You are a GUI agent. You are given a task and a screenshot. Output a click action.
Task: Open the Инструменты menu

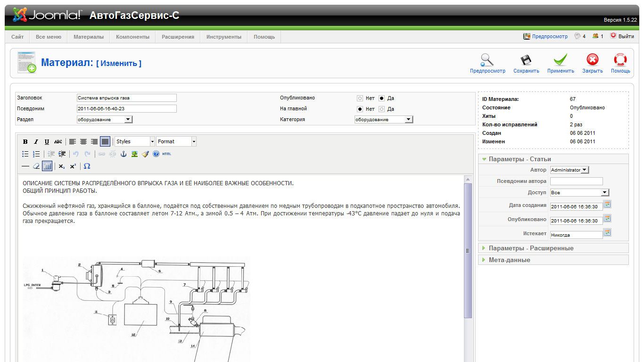coord(223,37)
